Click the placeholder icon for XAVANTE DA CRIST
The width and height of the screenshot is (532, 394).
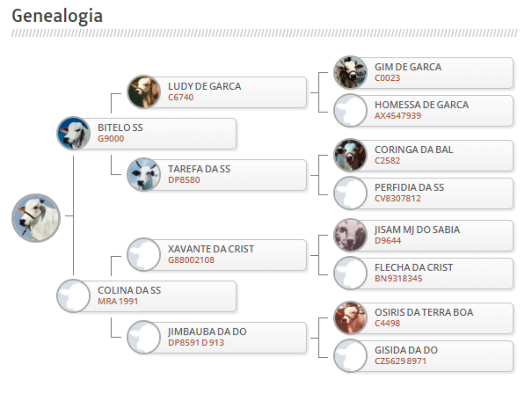pyautogui.click(x=144, y=254)
